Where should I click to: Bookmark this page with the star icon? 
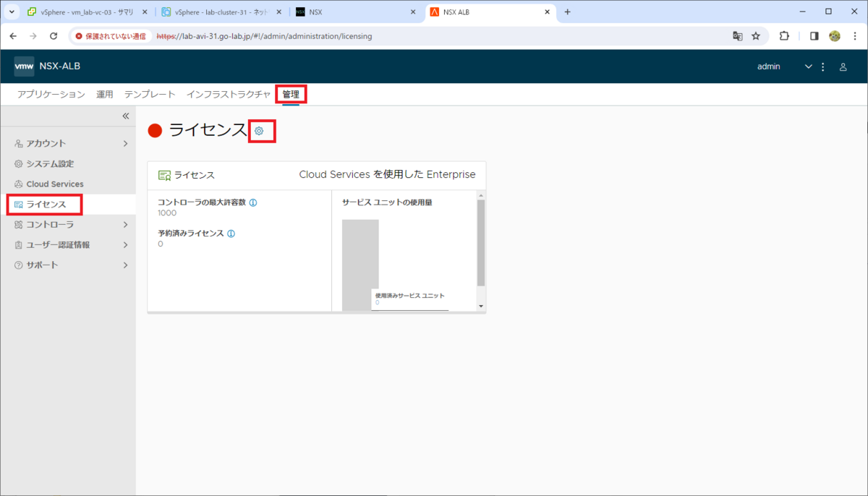pyautogui.click(x=756, y=35)
